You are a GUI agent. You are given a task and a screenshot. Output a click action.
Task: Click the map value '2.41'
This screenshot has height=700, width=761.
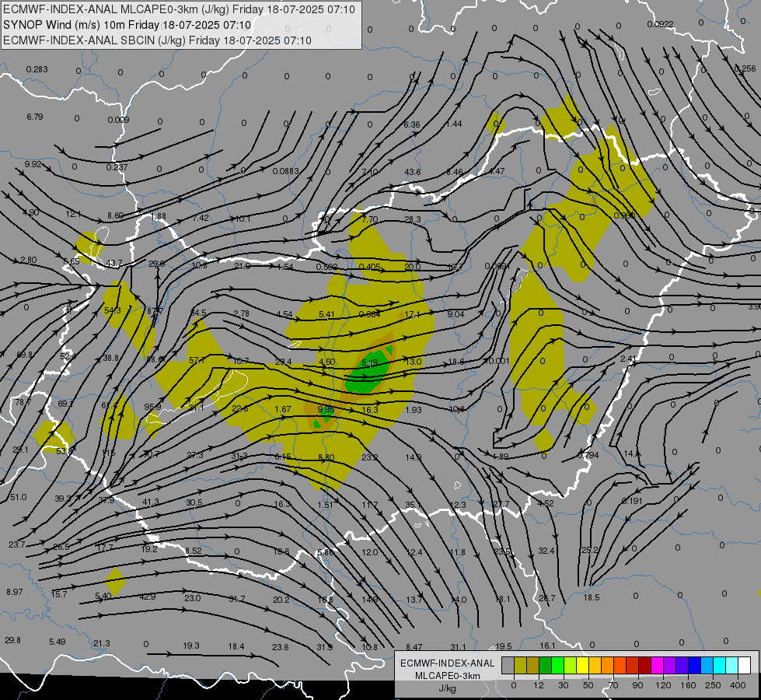[x=628, y=359]
